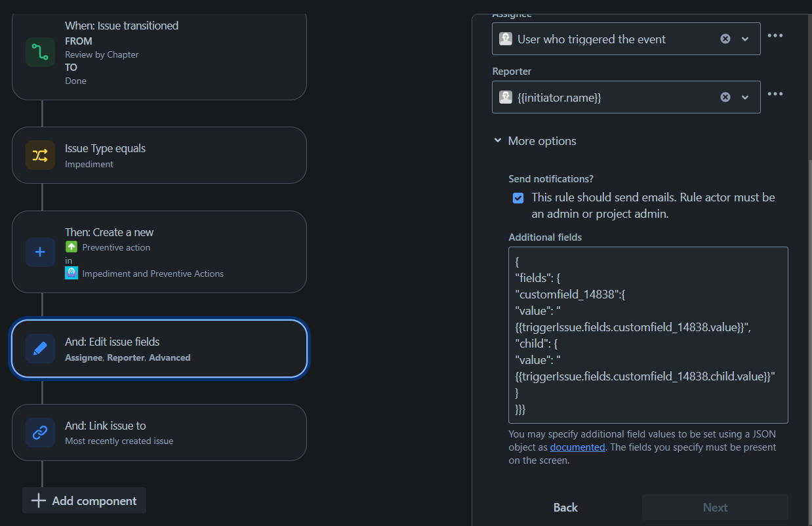Viewport: 812px width, 526px height.
Task: Open the Reporter more actions ellipsis
Action: [x=775, y=94]
